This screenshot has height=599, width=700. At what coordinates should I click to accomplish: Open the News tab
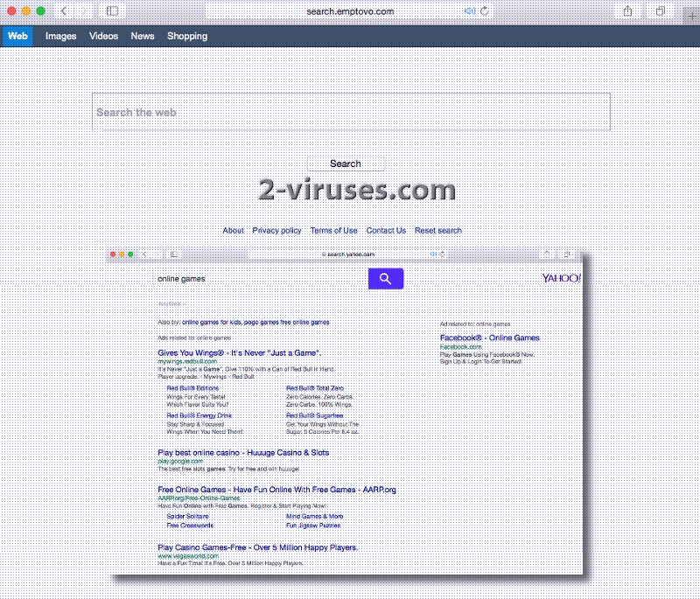coord(143,36)
